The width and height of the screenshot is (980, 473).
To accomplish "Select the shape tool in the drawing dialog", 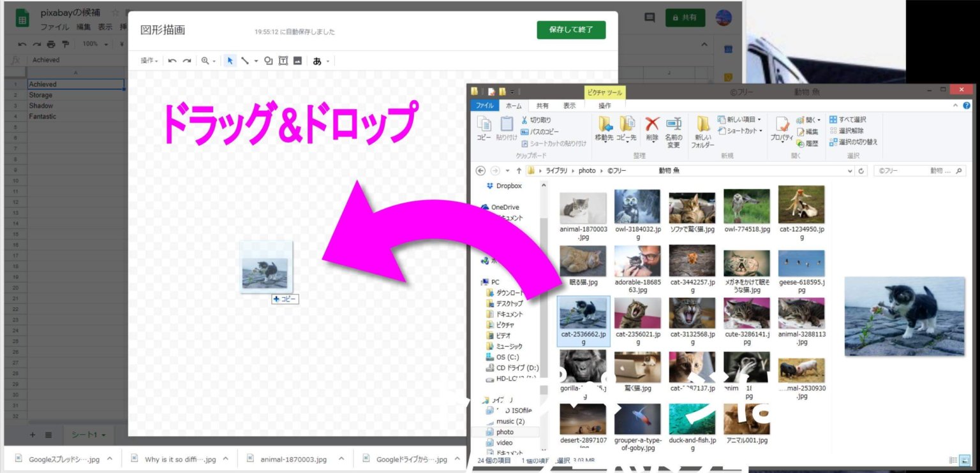I will pyautogui.click(x=269, y=61).
